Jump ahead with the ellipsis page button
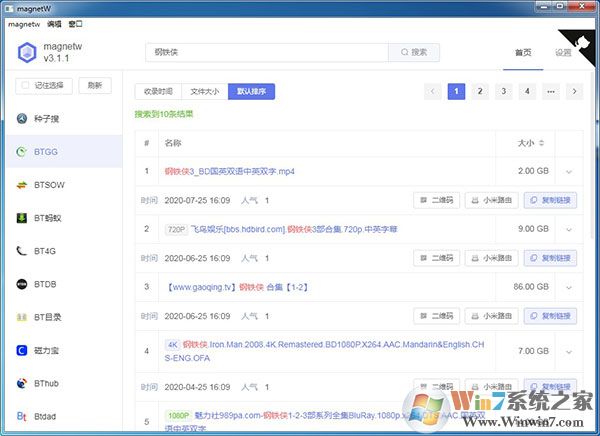 point(551,91)
